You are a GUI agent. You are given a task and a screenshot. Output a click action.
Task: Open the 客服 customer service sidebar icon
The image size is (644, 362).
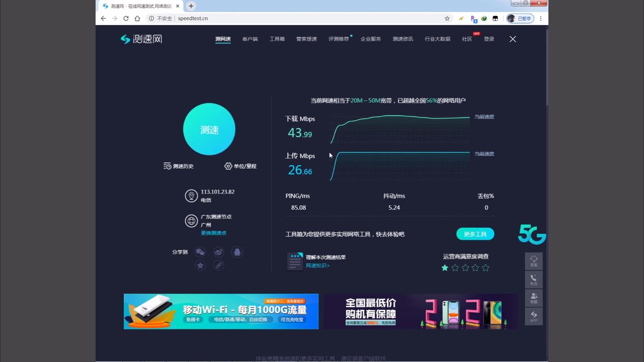click(534, 260)
